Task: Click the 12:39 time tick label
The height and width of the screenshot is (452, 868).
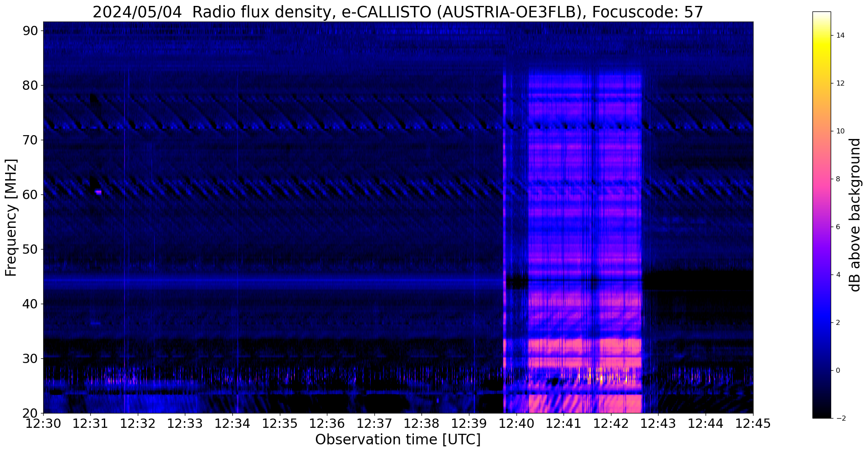Action: [469, 423]
